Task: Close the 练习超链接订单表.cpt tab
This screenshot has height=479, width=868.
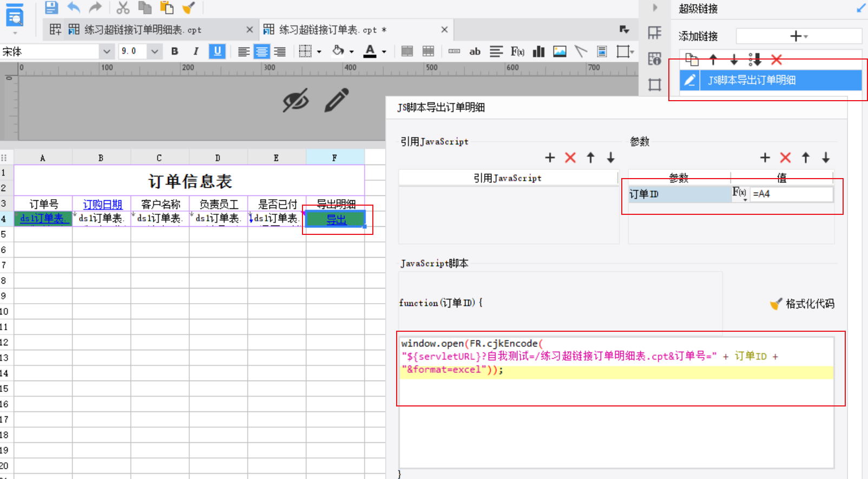Action: (x=444, y=30)
